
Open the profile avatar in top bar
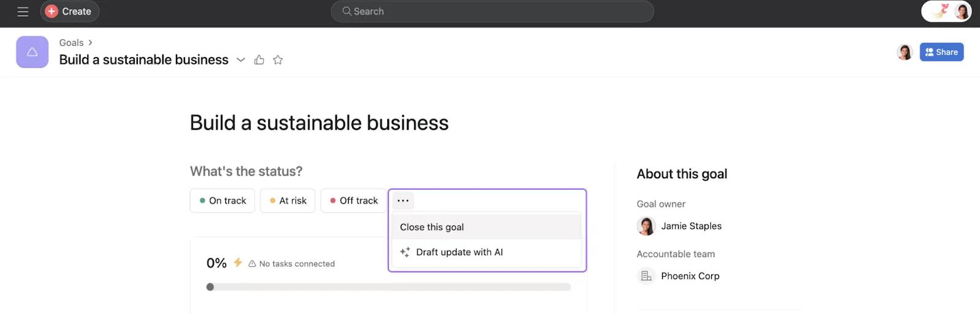(962, 12)
